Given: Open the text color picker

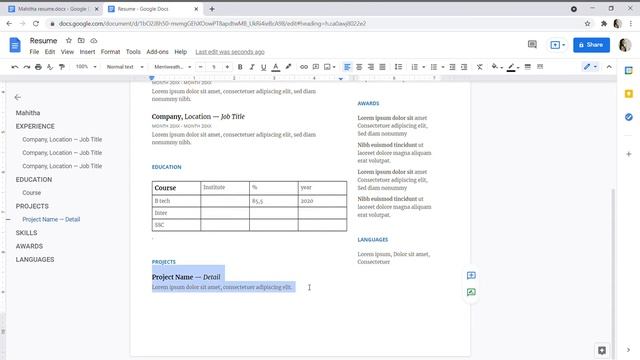Looking at the screenshot, I should coord(276,67).
